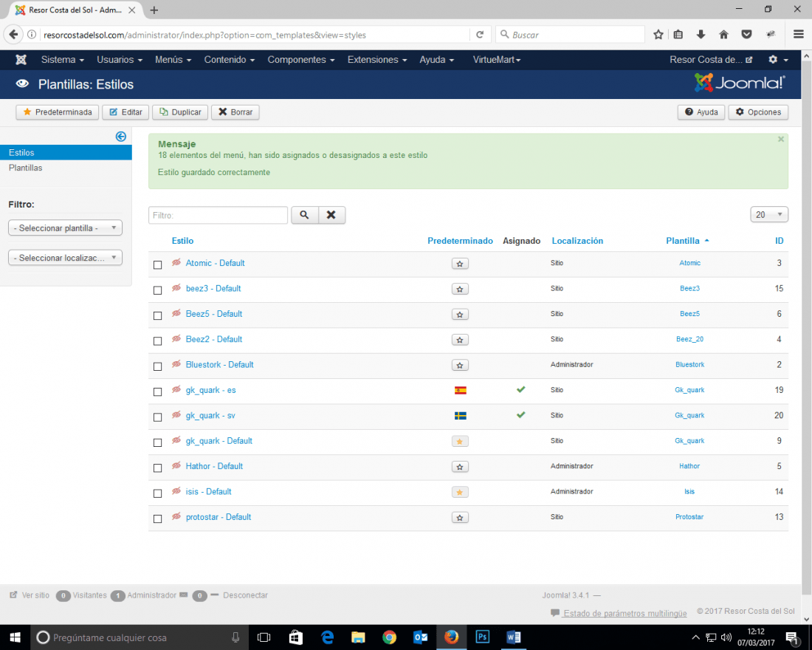This screenshot has width=812, height=650.
Task: Check the Bluestork - Default row checkbox
Action: (158, 366)
